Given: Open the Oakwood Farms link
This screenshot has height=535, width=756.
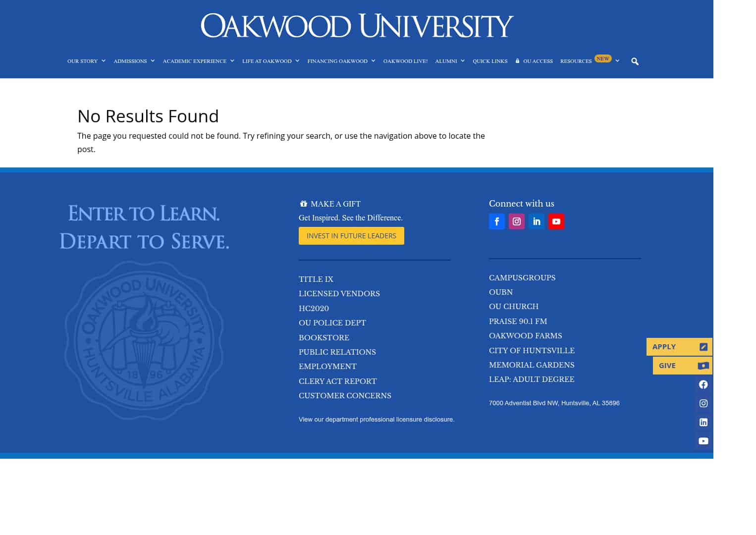Looking at the screenshot, I should coord(526,336).
